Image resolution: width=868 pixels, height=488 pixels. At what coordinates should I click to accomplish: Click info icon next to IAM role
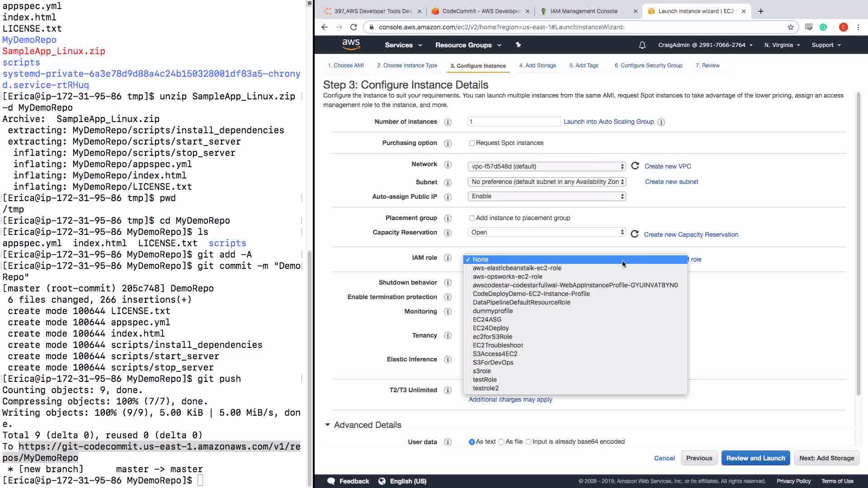[x=448, y=258]
